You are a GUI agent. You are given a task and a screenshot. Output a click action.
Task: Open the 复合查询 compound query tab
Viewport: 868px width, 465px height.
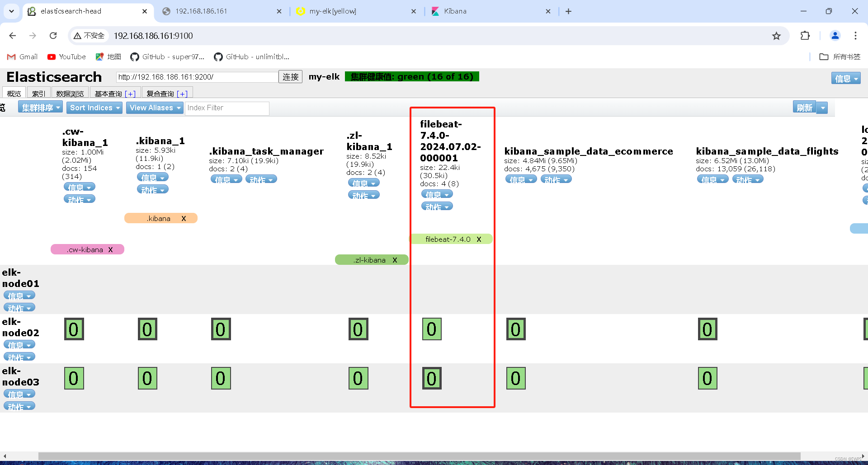click(160, 94)
